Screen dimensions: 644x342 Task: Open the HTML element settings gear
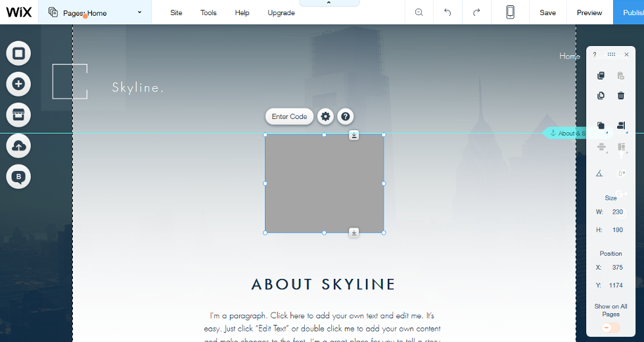pos(325,116)
